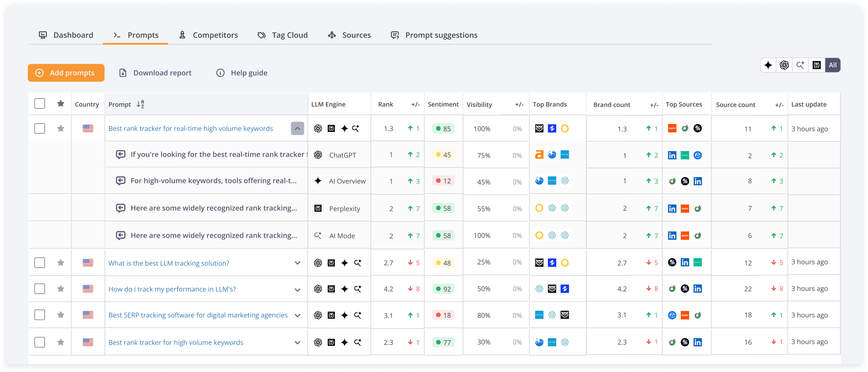Click the Last update column header
868x372 pixels.
pyautogui.click(x=809, y=104)
